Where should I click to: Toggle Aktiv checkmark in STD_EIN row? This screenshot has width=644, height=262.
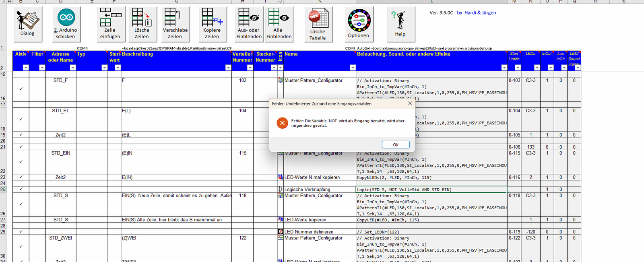point(21,162)
